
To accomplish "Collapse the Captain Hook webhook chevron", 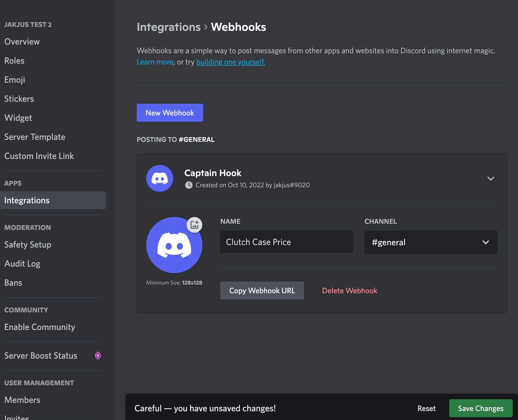I will click(x=491, y=179).
